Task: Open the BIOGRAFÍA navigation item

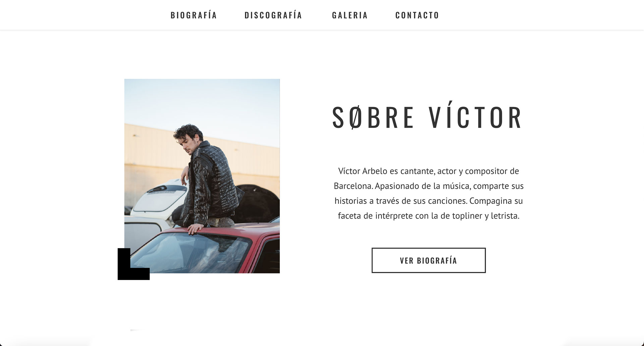Action: (x=194, y=15)
